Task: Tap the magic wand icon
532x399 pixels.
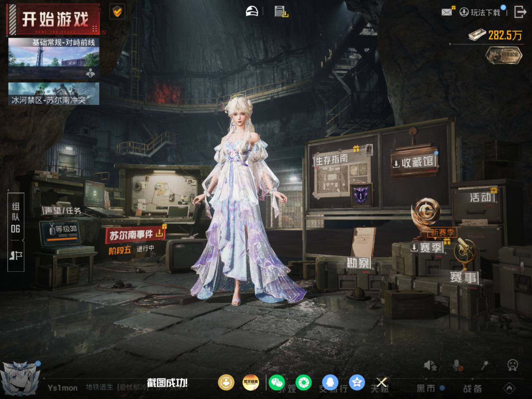Action: click(485, 365)
